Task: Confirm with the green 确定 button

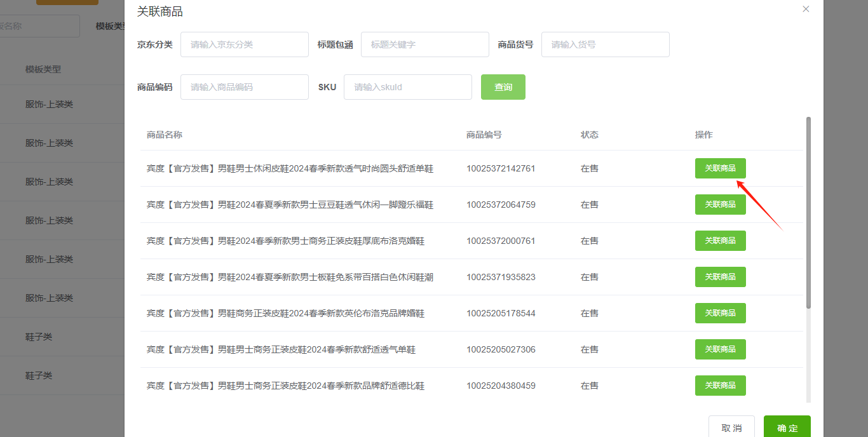Action: coord(787,427)
